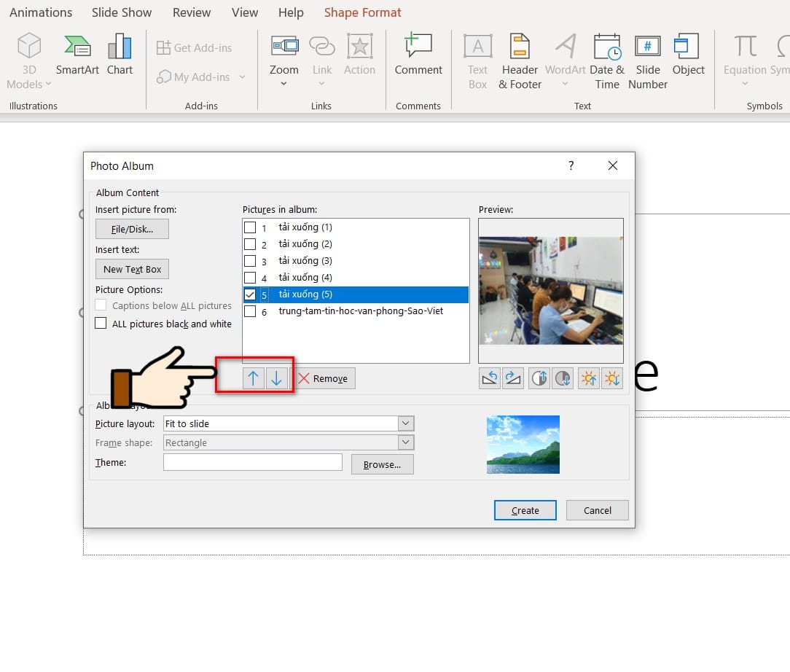Screen dimensions: 790x672
Task: Expand the Zoom dropdown in ribbon
Action: [283, 84]
